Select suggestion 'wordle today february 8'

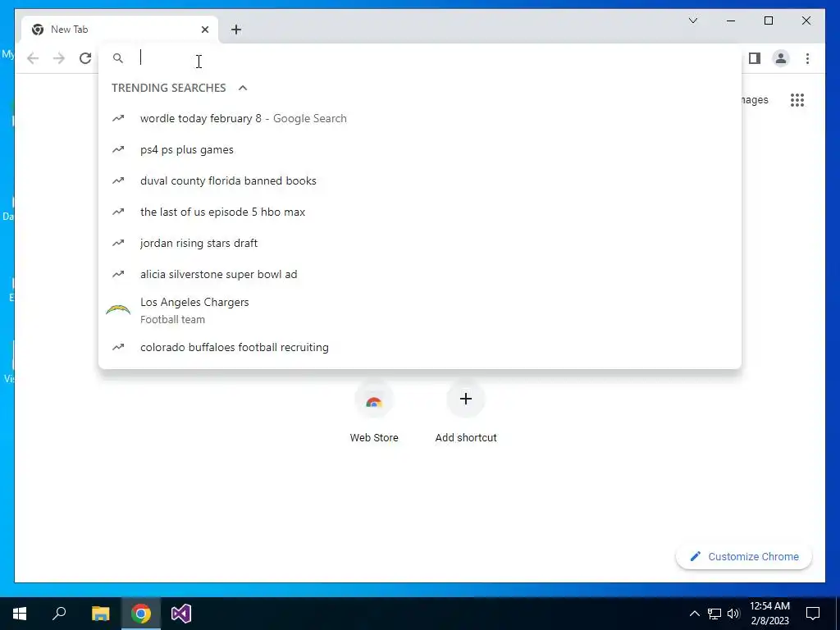click(420, 118)
